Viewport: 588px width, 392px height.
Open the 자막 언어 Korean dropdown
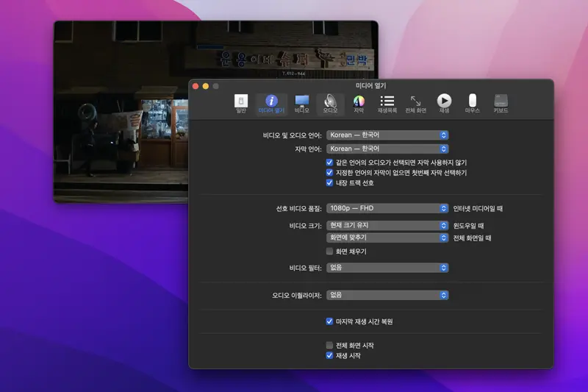pyautogui.click(x=387, y=149)
